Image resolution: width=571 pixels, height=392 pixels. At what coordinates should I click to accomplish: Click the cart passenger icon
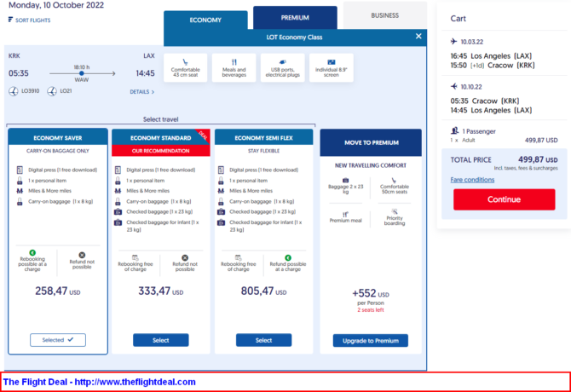tap(454, 130)
